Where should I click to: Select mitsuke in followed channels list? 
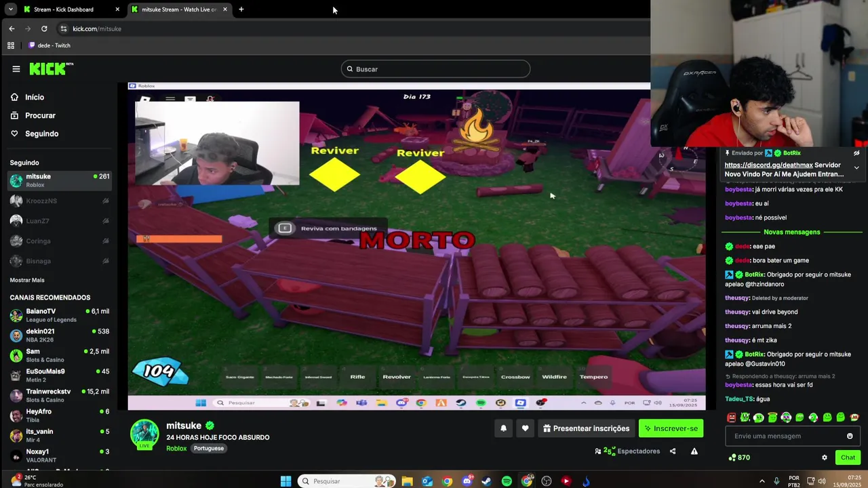60,180
